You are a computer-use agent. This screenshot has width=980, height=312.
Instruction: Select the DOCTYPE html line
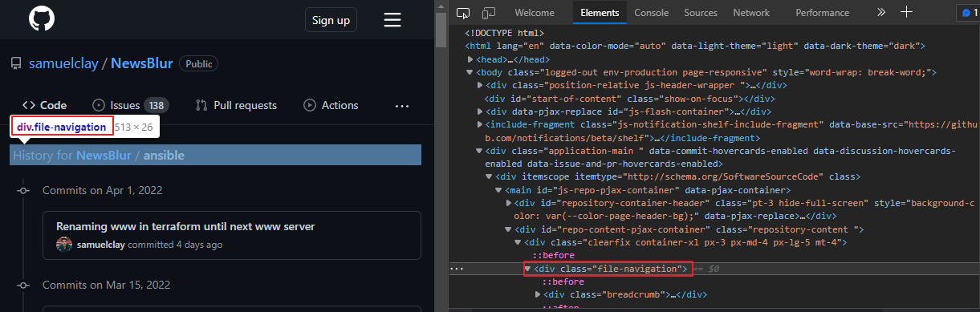(x=504, y=33)
